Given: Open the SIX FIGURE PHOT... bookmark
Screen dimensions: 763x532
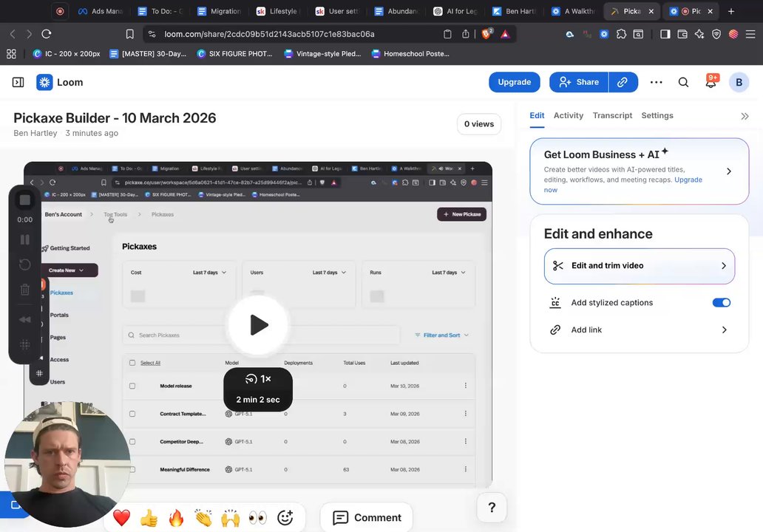Looking at the screenshot, I should 234,54.
